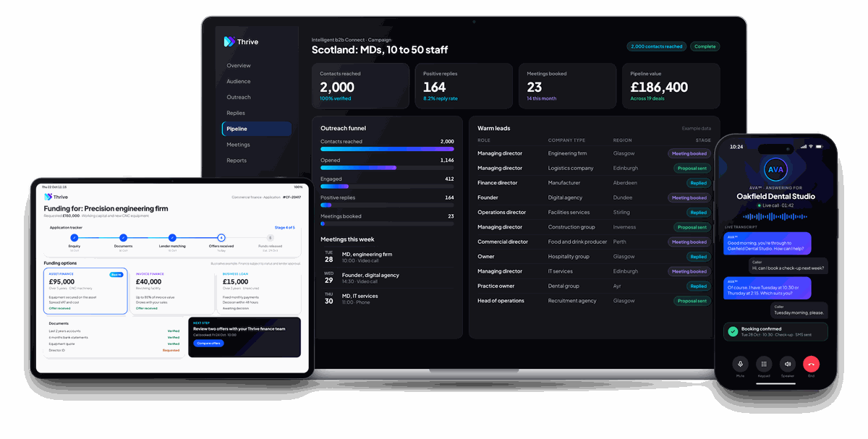The height and width of the screenshot is (439, 868).
Task: Click the Compare offers button on tablet
Action: click(x=208, y=343)
